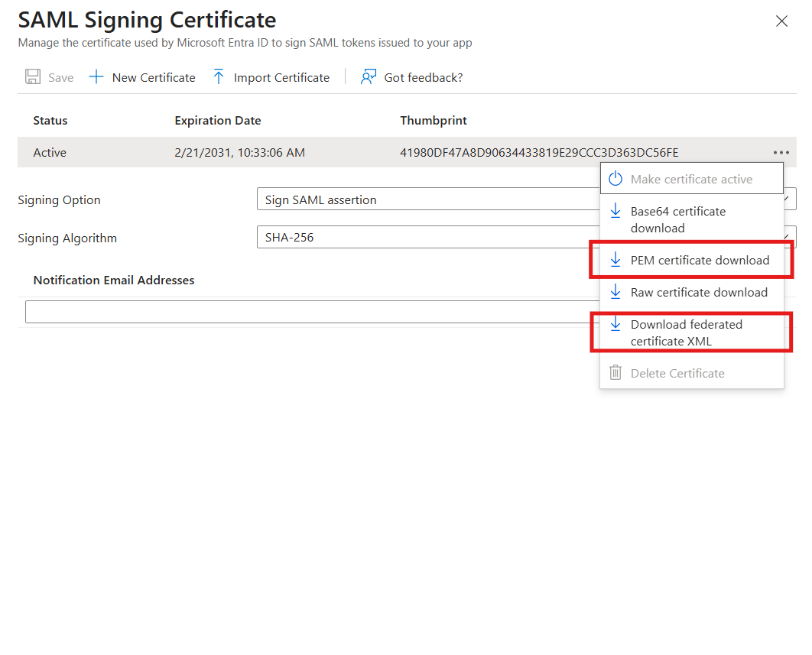Choose Download federated certificate XML
812x655 pixels.
[x=687, y=332]
